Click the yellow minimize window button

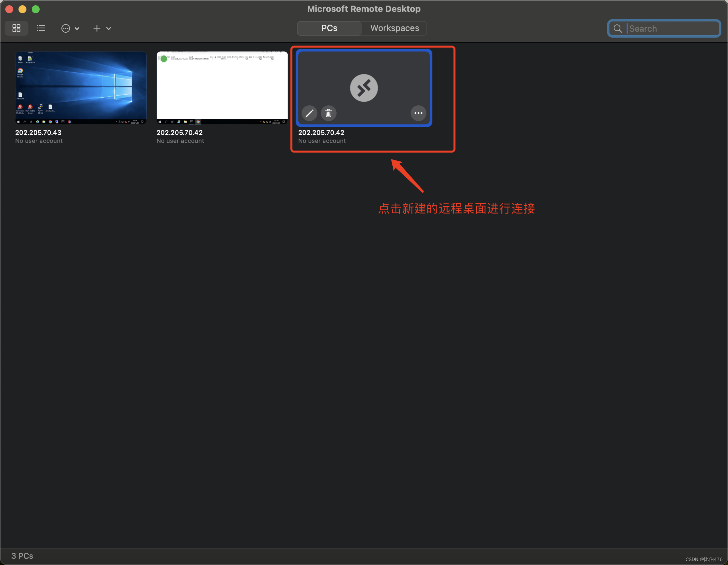coord(22,9)
